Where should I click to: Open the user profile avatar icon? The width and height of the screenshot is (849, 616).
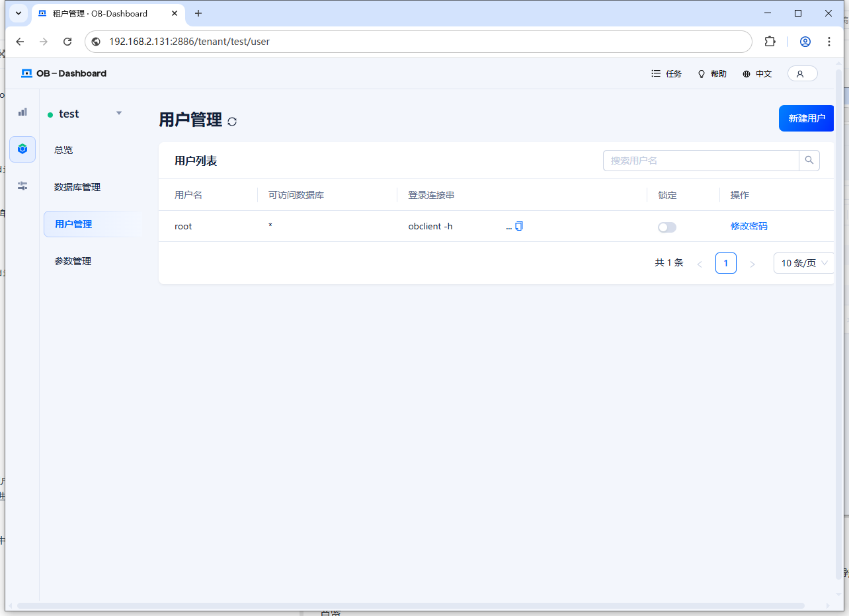pyautogui.click(x=802, y=74)
